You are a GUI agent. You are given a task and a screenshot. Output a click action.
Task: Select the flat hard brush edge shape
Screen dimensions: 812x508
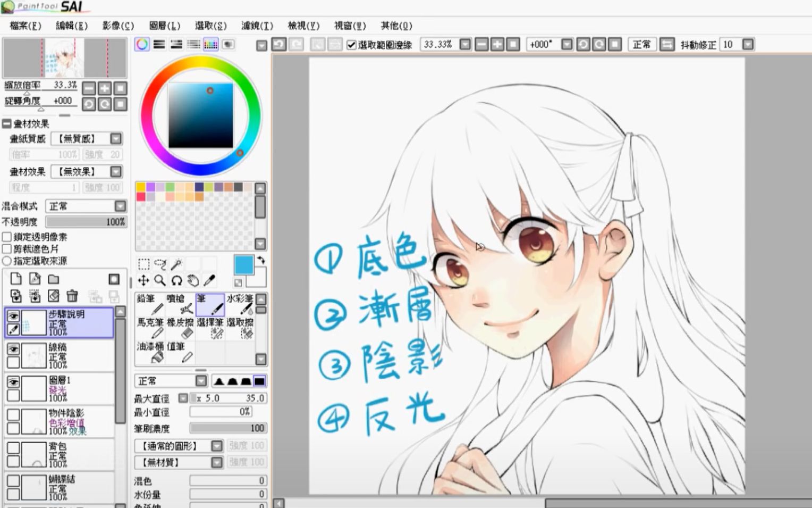[259, 381]
